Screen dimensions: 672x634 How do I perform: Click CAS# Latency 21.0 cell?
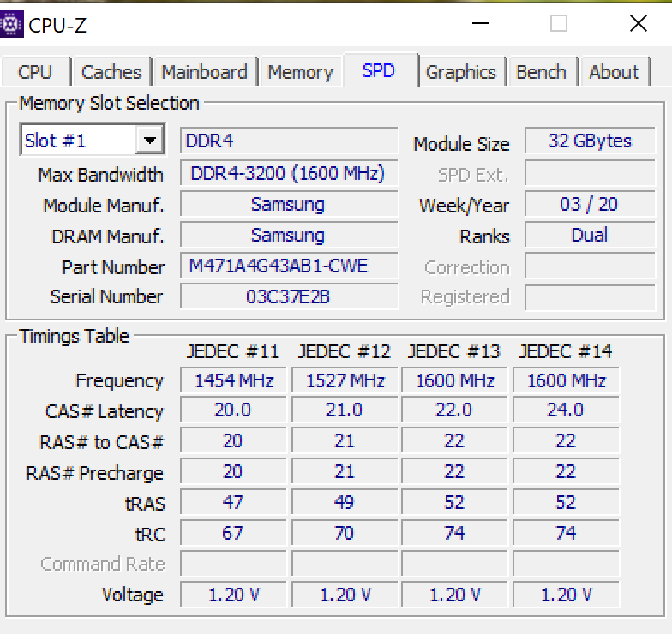(x=345, y=410)
